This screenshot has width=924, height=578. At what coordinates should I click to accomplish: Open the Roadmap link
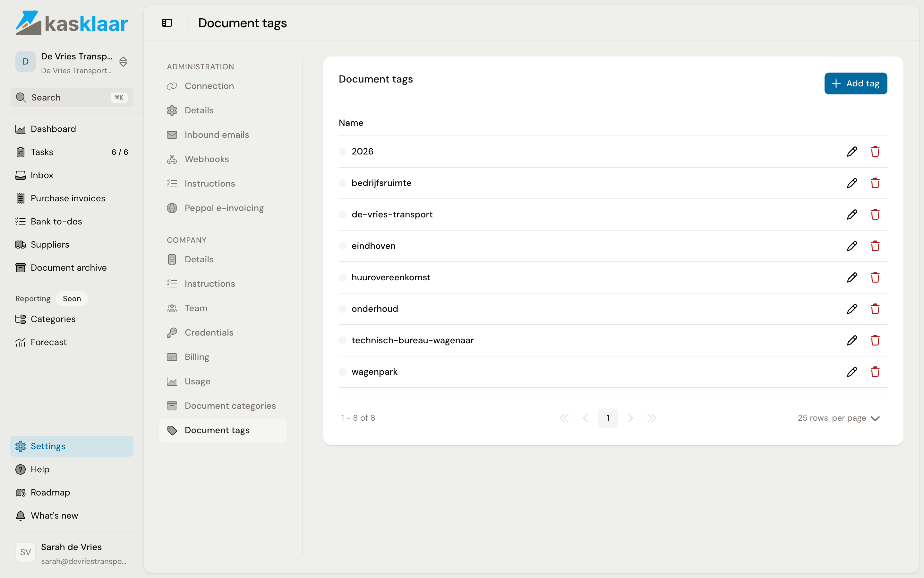[x=72, y=493]
